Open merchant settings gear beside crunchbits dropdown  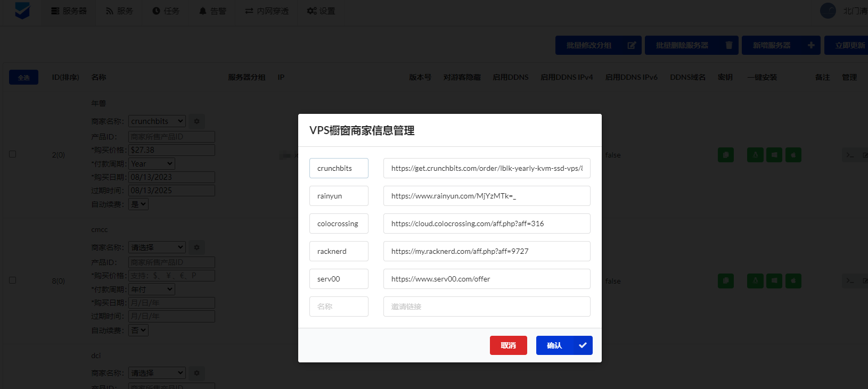point(196,121)
